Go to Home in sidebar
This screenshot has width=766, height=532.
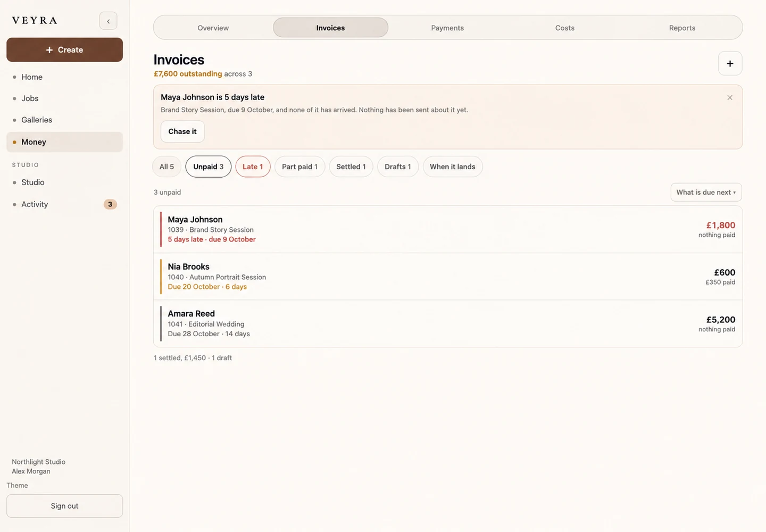[64, 77]
